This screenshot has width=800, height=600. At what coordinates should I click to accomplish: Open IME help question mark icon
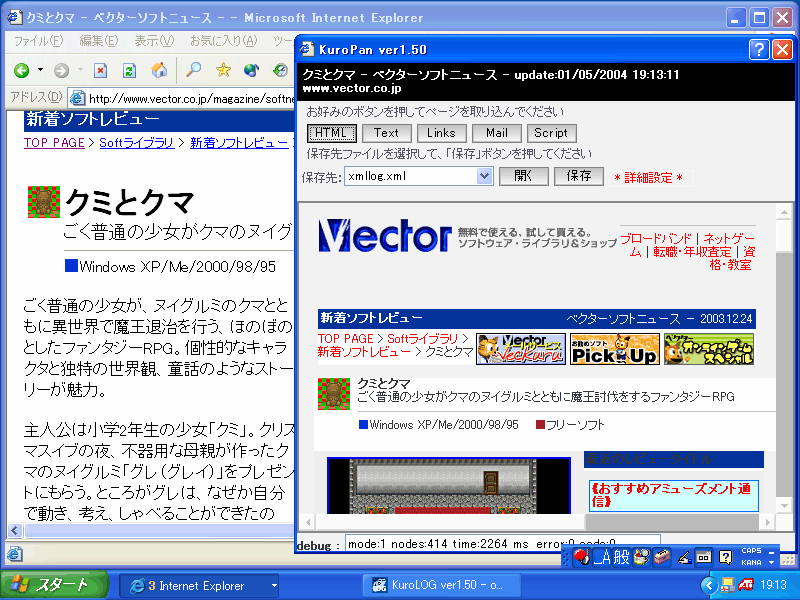click(x=725, y=557)
